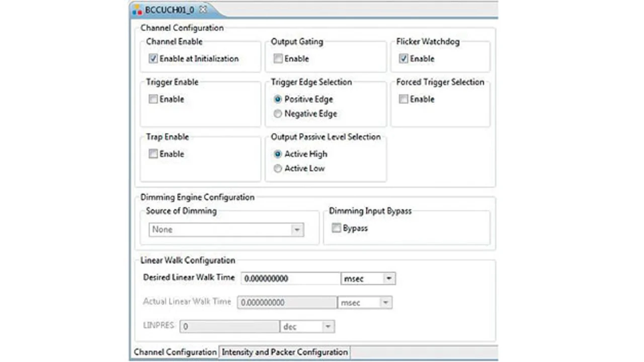Close the BCCUCH01_0 editor tab

click(x=203, y=9)
